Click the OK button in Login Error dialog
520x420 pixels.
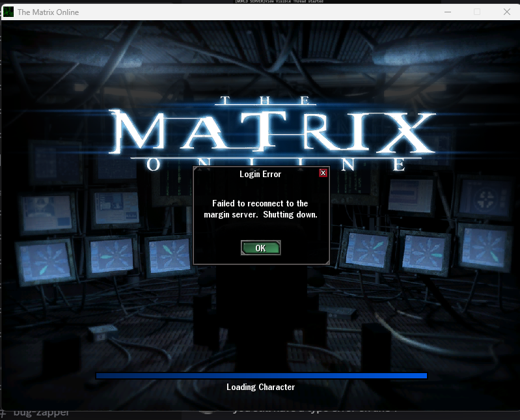coord(260,248)
